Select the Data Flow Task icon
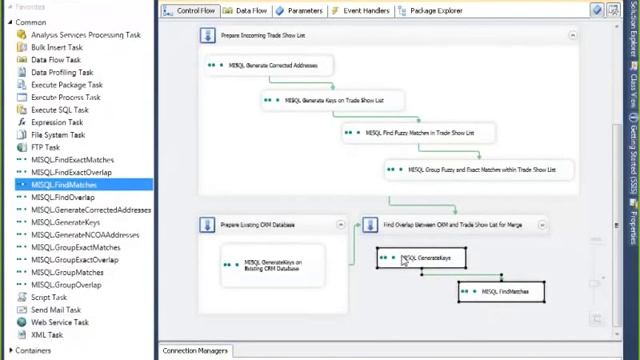 pos(22,60)
